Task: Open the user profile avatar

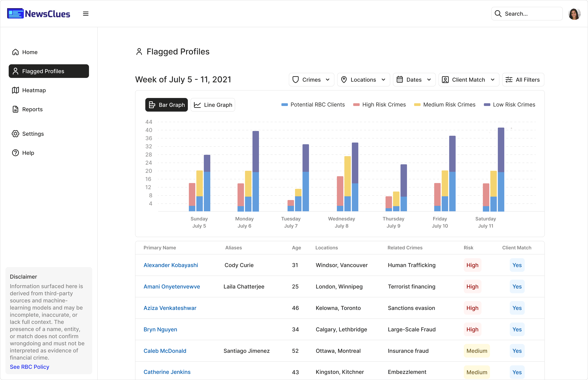Action: [574, 14]
